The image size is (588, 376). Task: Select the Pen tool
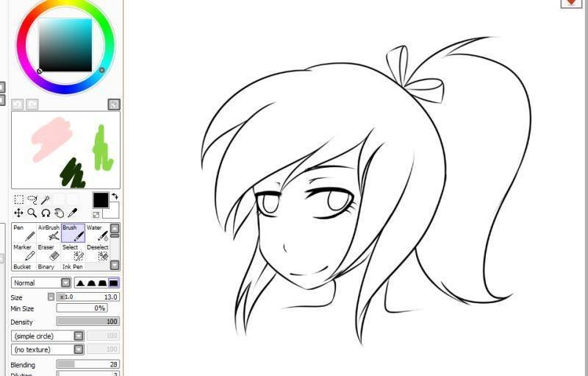point(24,233)
